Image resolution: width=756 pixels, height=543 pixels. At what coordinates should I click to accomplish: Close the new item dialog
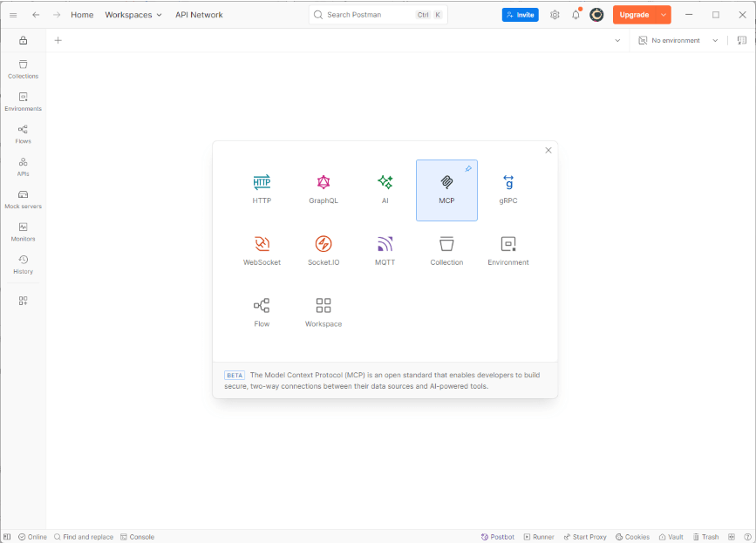548,150
